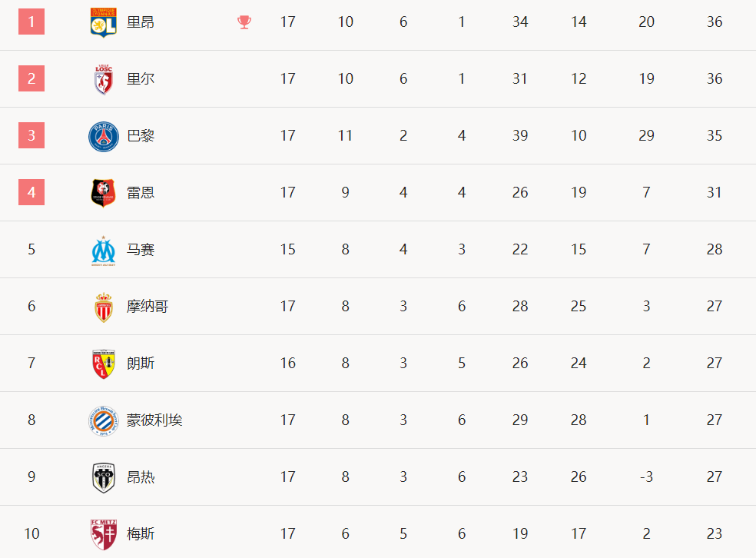Click the red rank 4 badge
This screenshot has width=756, height=558.
31,192
